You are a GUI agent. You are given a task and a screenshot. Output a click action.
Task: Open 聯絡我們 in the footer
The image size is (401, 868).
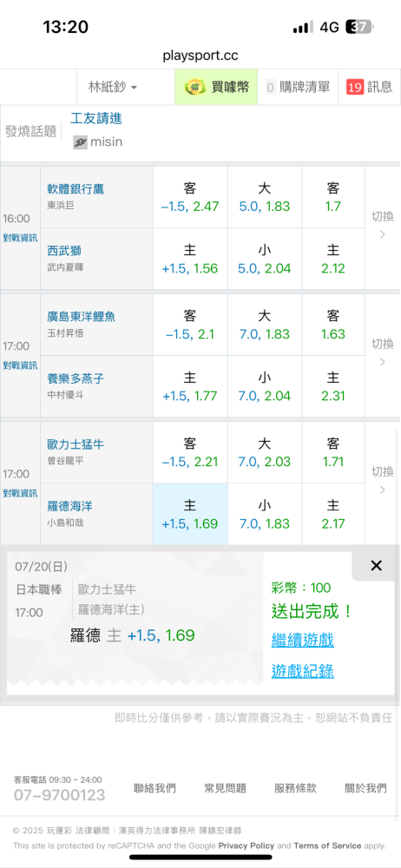(154, 788)
